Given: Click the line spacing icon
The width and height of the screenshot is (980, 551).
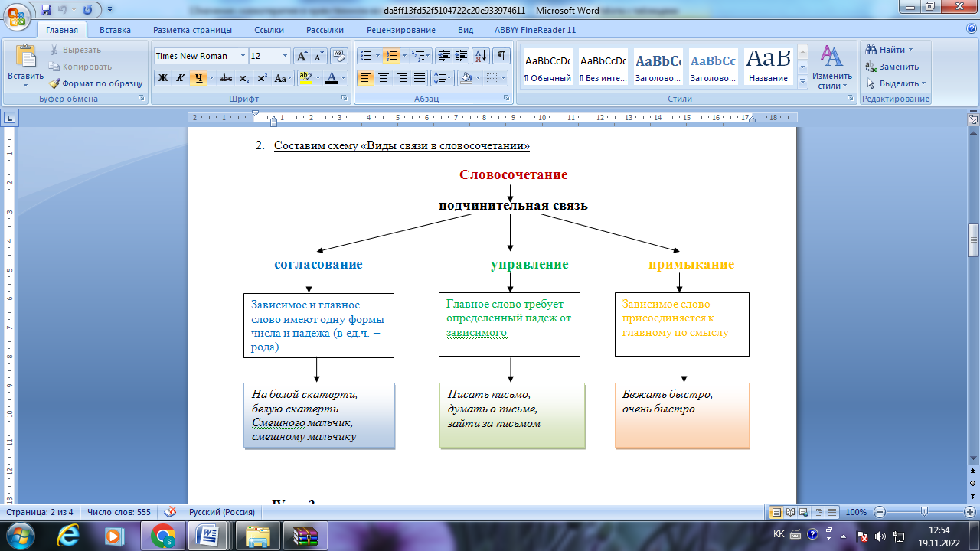Looking at the screenshot, I should click(443, 78).
